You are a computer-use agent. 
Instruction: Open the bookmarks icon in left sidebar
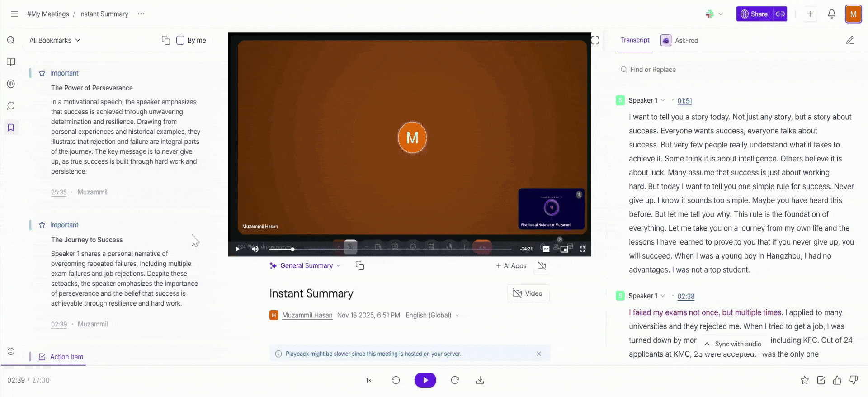(11, 128)
